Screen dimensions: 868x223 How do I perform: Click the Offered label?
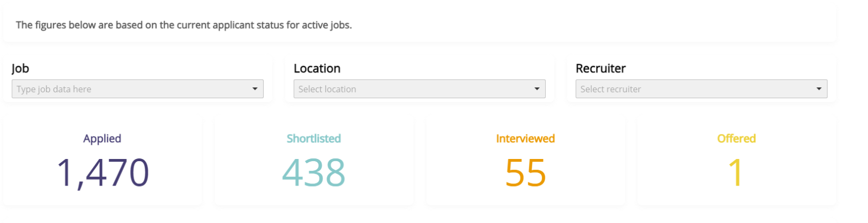tap(736, 138)
